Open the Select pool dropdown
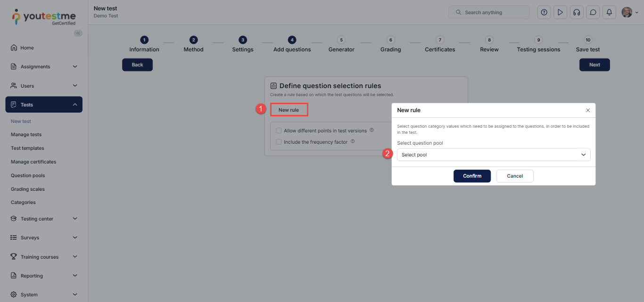The width and height of the screenshot is (644, 302). pos(493,155)
